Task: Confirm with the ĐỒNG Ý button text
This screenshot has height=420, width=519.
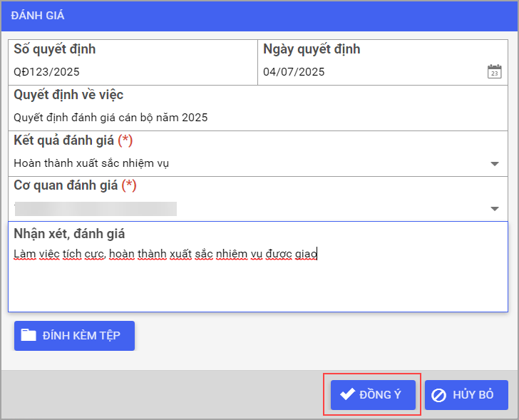Action: (x=381, y=395)
